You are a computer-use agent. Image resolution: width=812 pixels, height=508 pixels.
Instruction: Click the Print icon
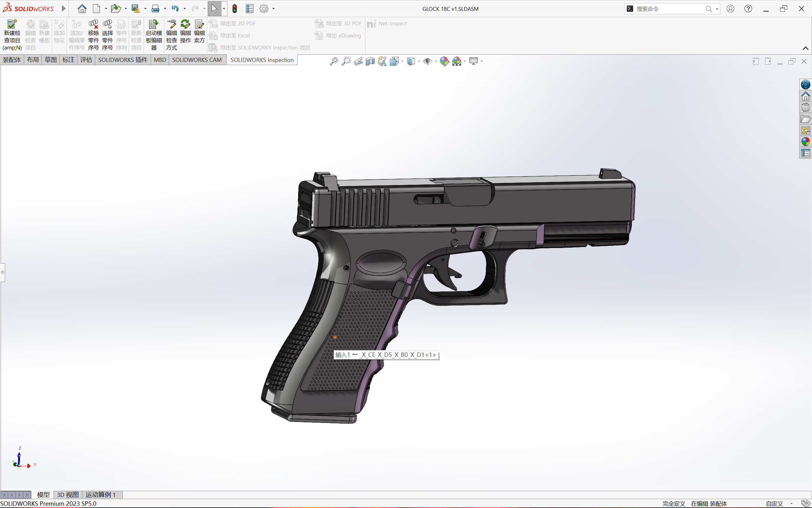coord(155,9)
